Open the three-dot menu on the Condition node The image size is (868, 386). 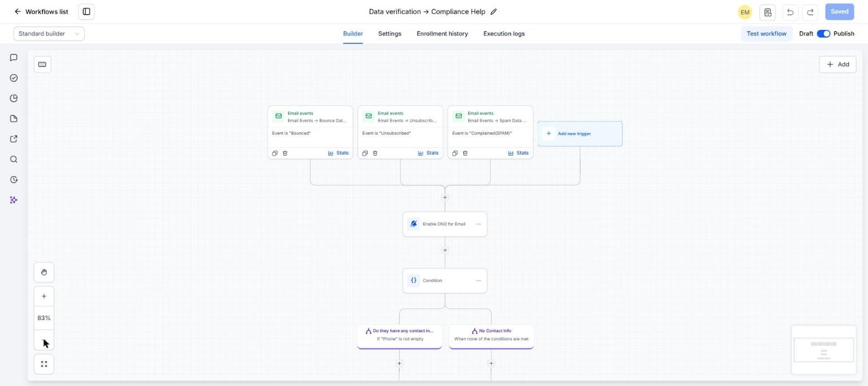tap(478, 281)
